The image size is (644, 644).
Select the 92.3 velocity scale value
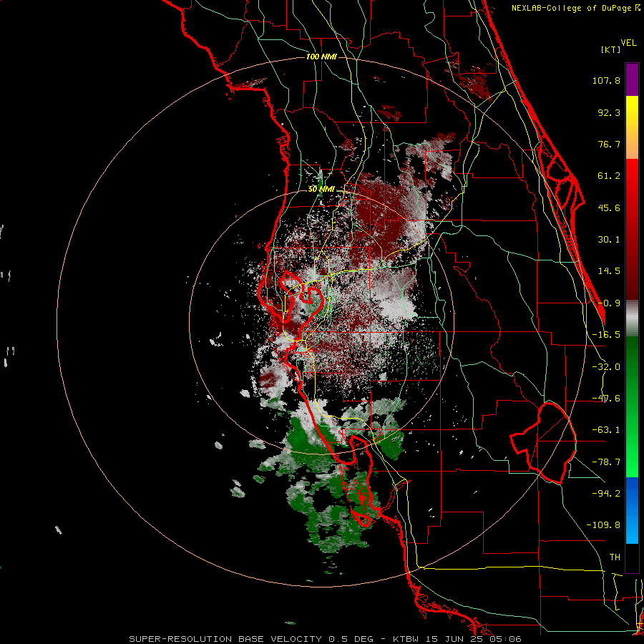pyautogui.click(x=609, y=112)
